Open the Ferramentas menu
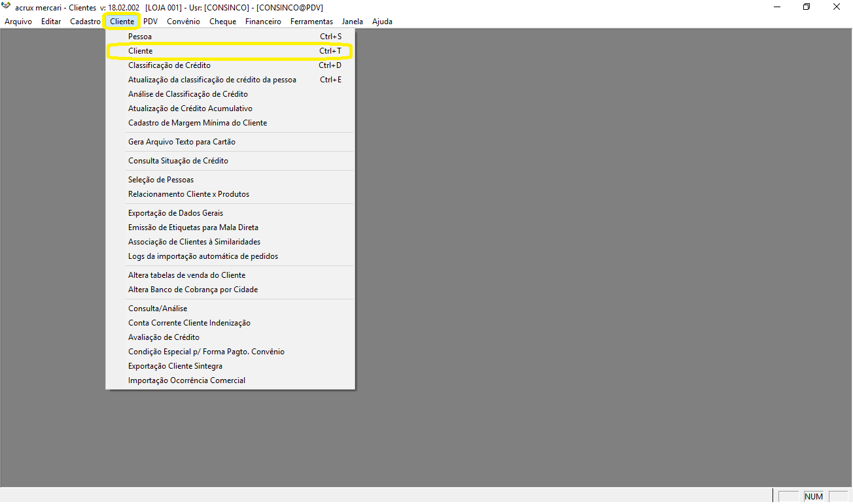Viewport: 853px width, 504px height. (311, 22)
